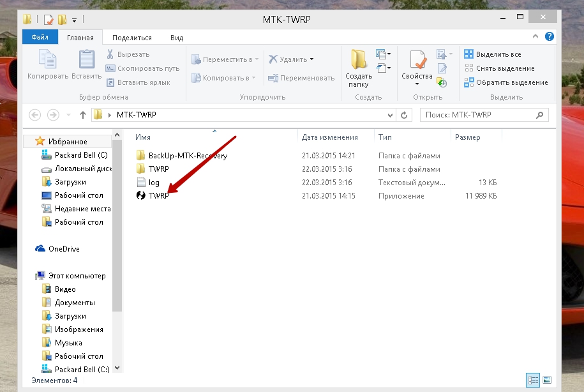Switch to large thumbnails view mode
The height and width of the screenshot is (392, 584).
pos(546,381)
